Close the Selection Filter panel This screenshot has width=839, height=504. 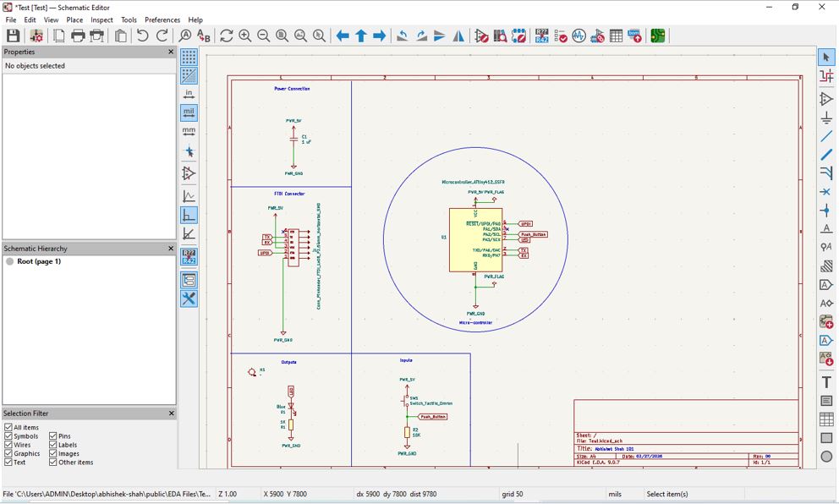pos(171,414)
